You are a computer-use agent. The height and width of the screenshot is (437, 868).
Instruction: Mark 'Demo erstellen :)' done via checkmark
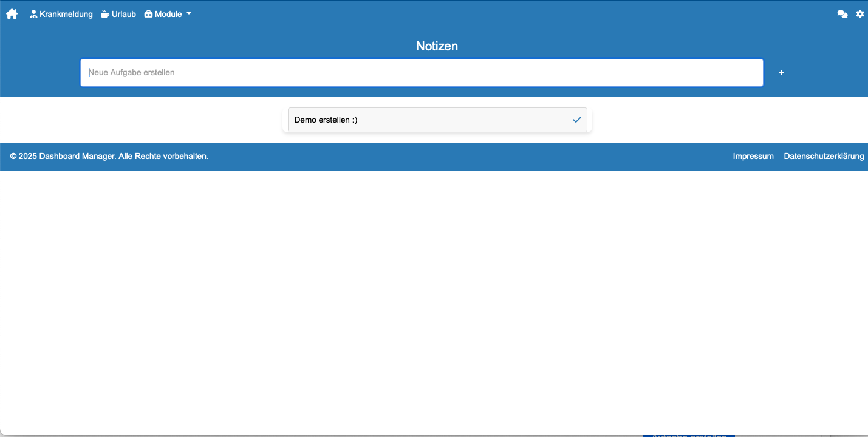(576, 120)
